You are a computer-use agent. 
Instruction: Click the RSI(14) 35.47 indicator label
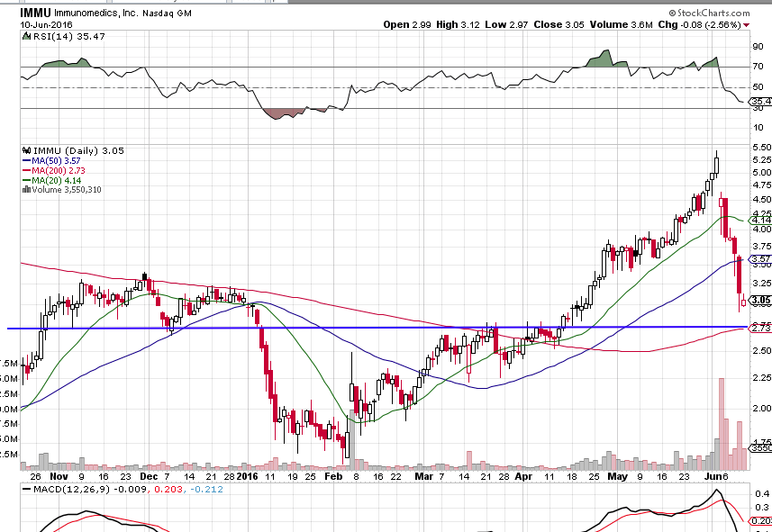point(68,36)
